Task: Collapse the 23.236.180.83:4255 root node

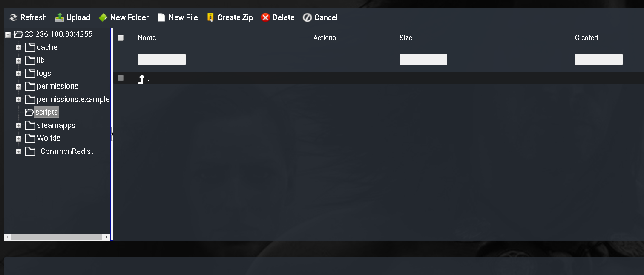Action: click(8, 35)
